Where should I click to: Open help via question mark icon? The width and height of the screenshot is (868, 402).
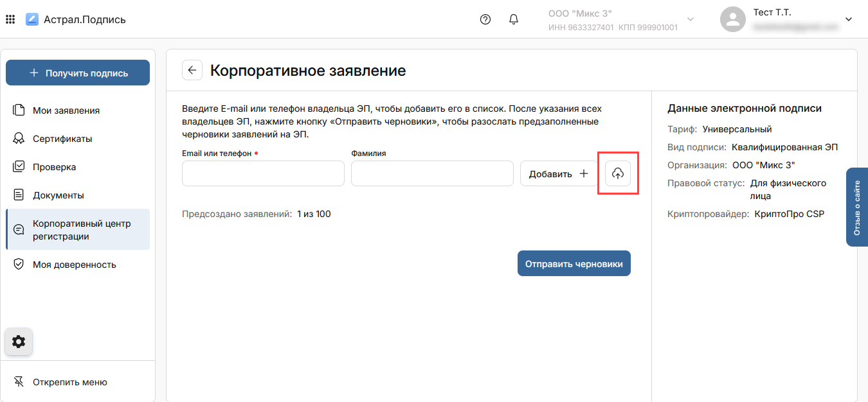485,19
